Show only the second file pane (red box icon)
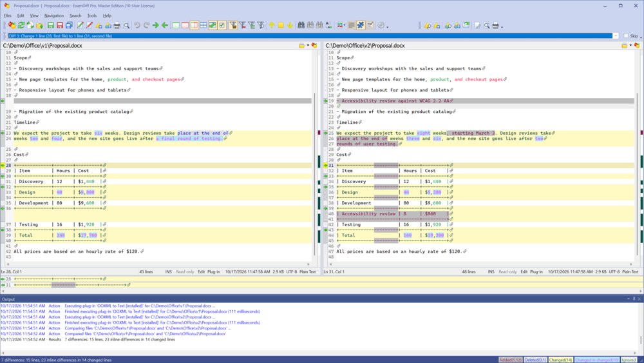This screenshot has width=644, height=363. click(185, 26)
